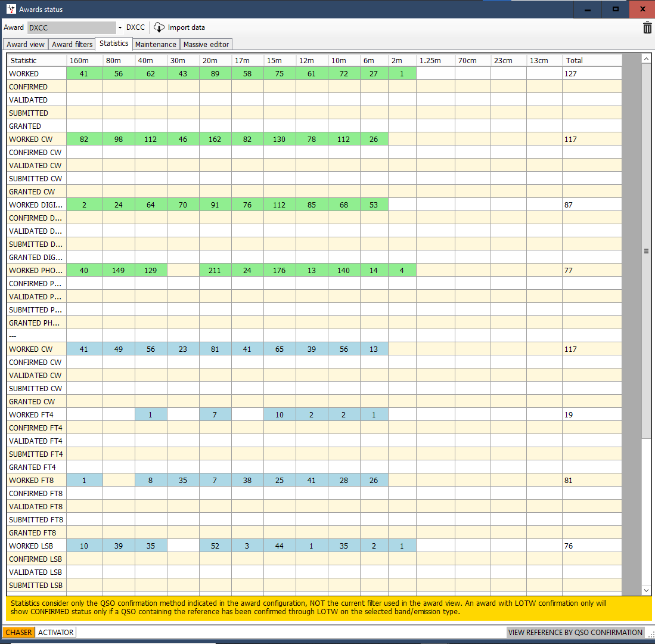655x644 pixels.
Task: Click the green WORKED CW 20m cell 162
Action: [x=215, y=139]
